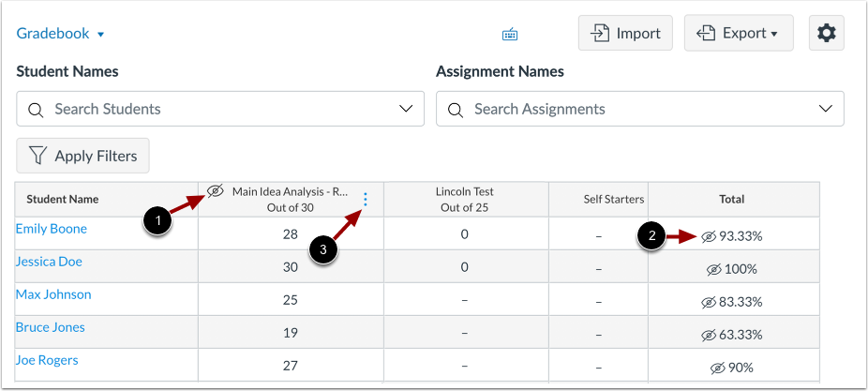Select Self Starters column header
Image resolution: width=868 pixels, height=391 pixels.
point(598,200)
